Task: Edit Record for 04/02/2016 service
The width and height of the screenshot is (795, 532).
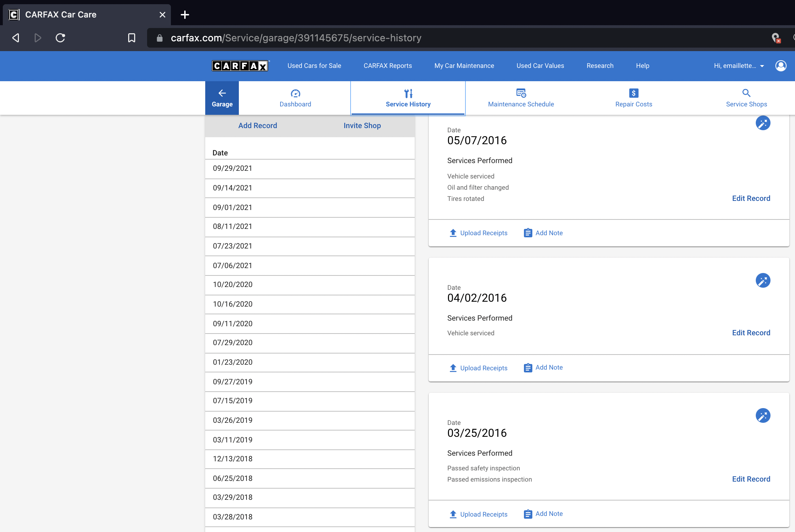Action: click(751, 333)
